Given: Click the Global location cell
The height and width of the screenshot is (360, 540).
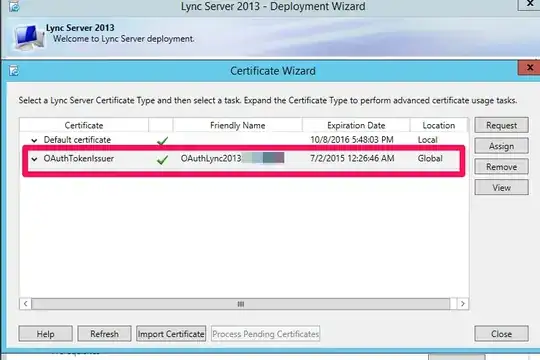Looking at the screenshot, I should click(x=430, y=158).
